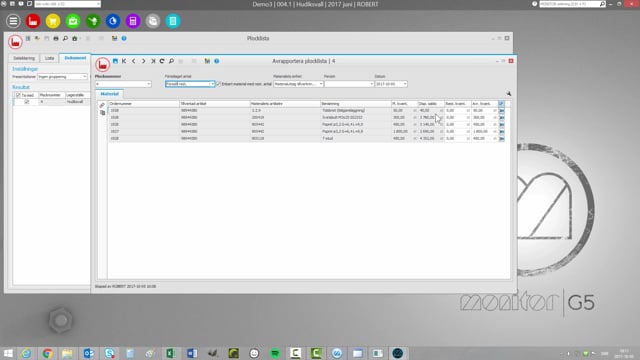The width and height of the screenshot is (640, 360).
Task: Click the copy icon below the paperclip
Action: pyautogui.click(x=102, y=113)
